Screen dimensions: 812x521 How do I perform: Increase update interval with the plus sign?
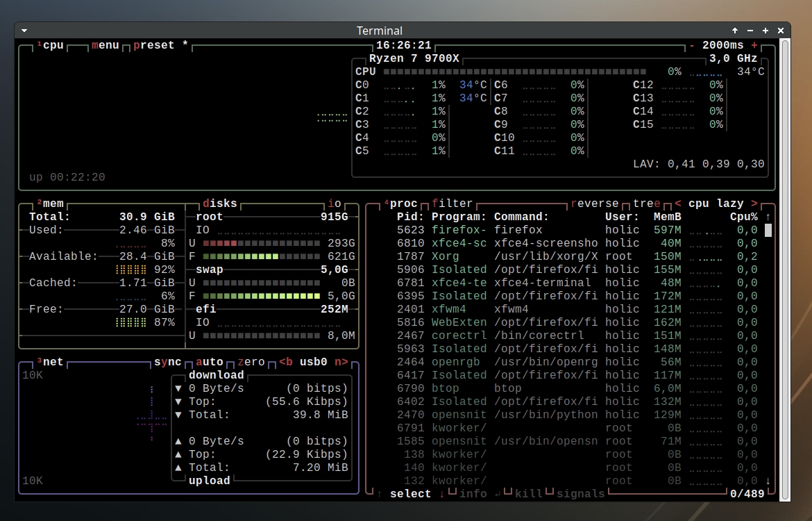(754, 45)
